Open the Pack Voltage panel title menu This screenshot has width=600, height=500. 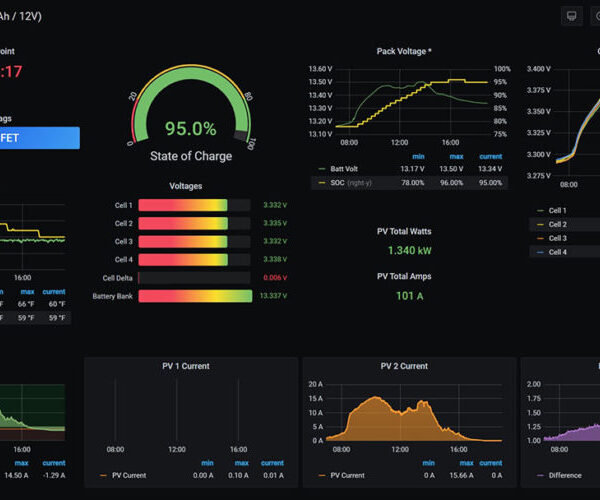click(x=403, y=51)
